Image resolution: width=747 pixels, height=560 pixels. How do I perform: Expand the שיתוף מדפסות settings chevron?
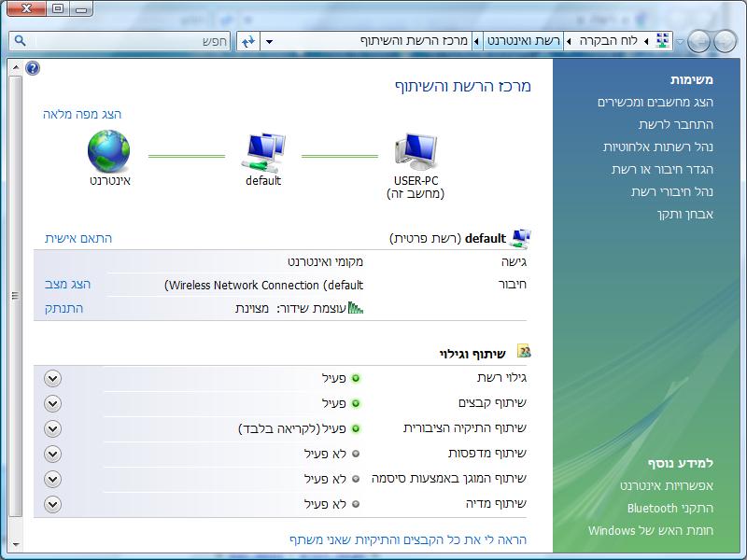(x=52, y=454)
